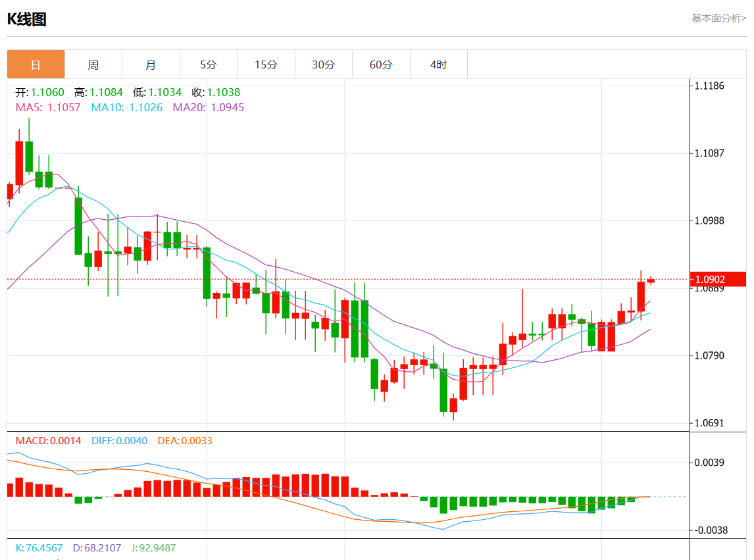Show the 30分 interval chart

coord(323,64)
